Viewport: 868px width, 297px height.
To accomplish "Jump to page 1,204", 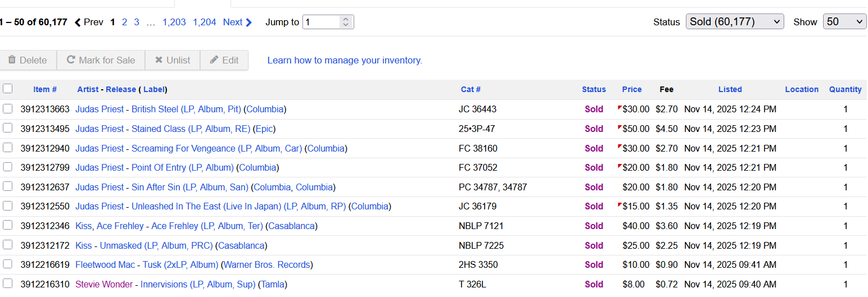I will (205, 22).
